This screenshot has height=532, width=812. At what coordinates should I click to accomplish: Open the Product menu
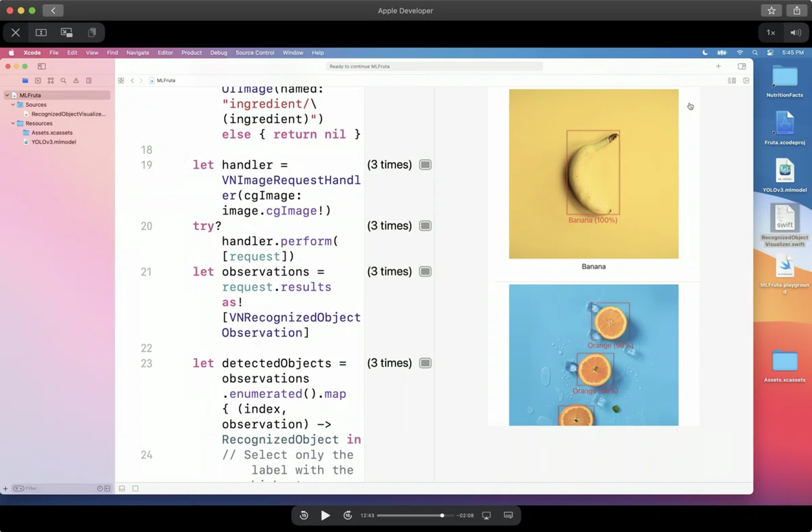pyautogui.click(x=191, y=53)
